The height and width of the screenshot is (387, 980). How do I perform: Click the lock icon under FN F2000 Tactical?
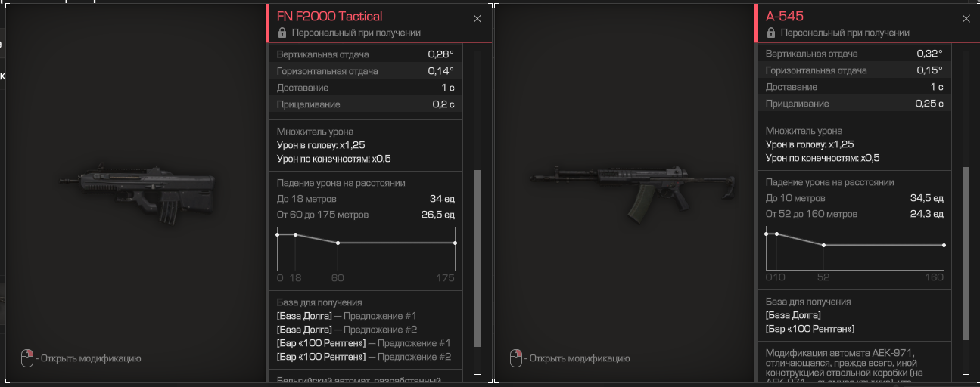[x=282, y=33]
